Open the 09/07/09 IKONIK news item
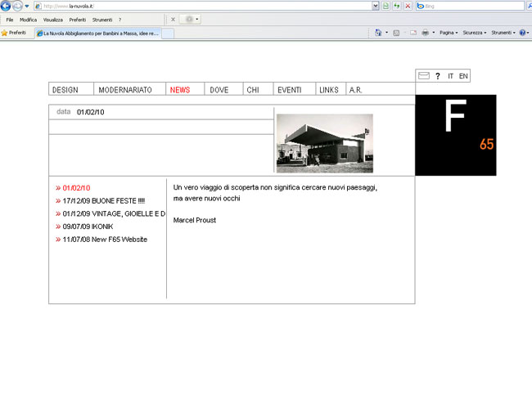The image size is (532, 399). (84, 226)
